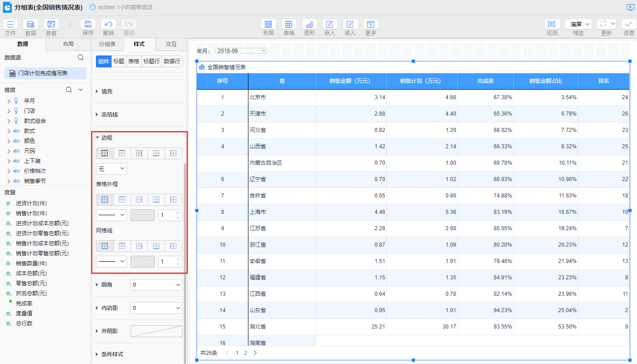The image size is (637, 364).
Task: Open the 年月 2018-09 dropdown
Action: (242, 51)
